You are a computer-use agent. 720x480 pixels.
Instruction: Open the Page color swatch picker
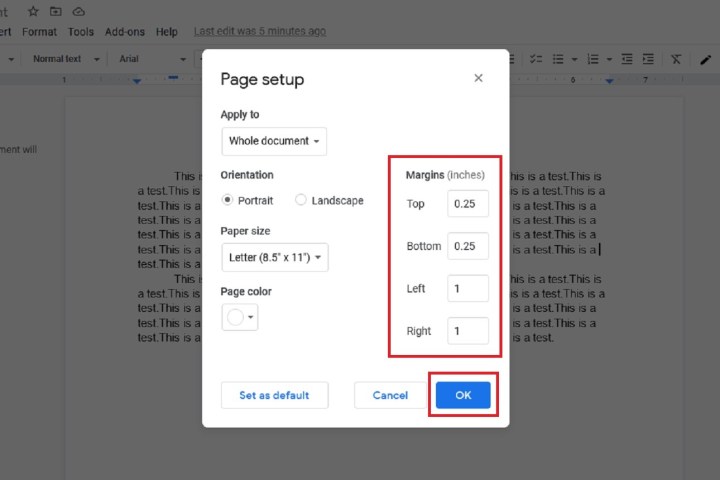point(240,318)
